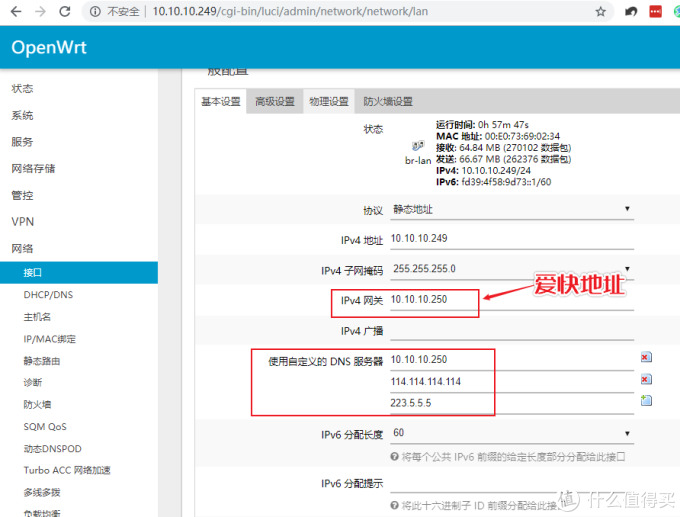The width and height of the screenshot is (680, 517).
Task: Open the 诊断 page
Action: [33, 383]
